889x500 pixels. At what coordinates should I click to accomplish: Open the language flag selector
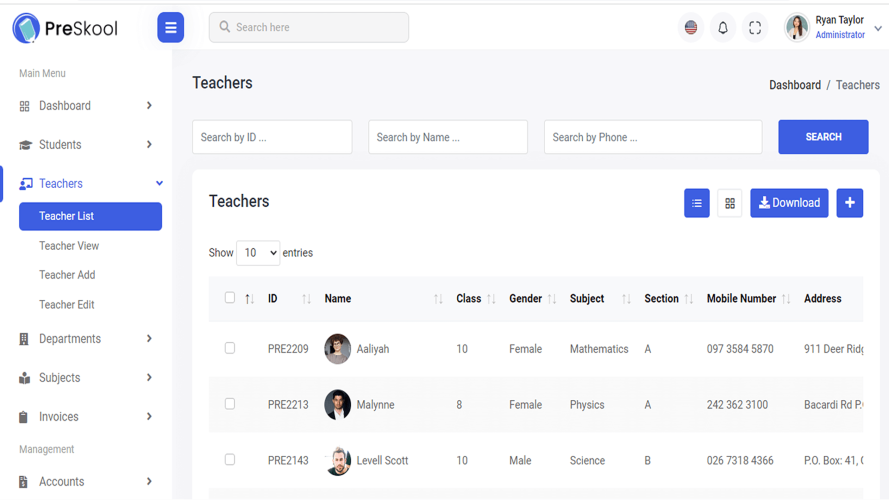[x=691, y=27]
